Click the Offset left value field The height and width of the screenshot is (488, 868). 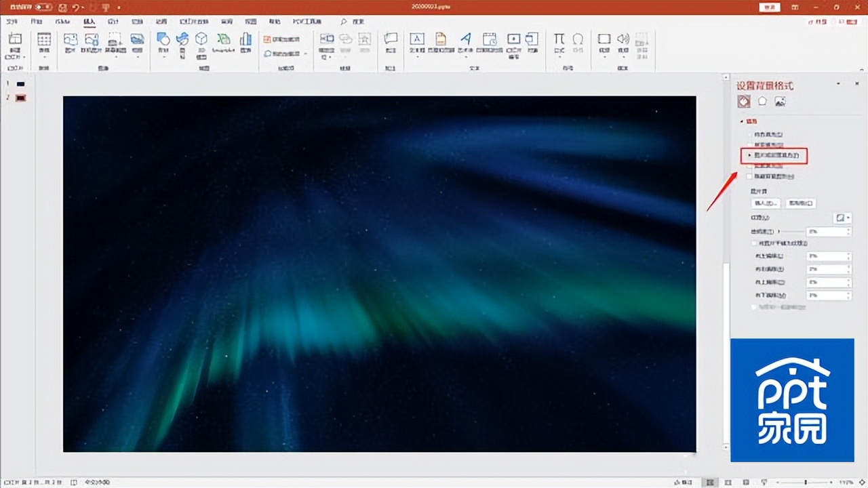click(x=829, y=256)
